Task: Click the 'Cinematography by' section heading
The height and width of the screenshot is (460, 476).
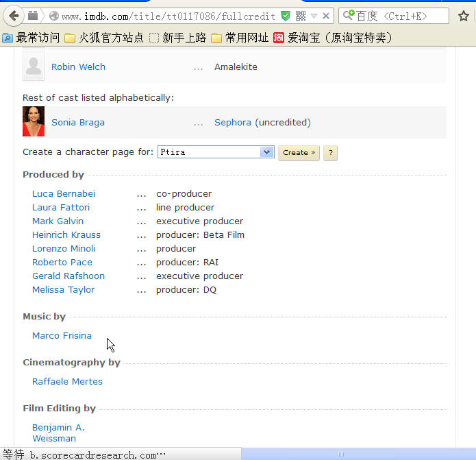Action: [x=72, y=363]
